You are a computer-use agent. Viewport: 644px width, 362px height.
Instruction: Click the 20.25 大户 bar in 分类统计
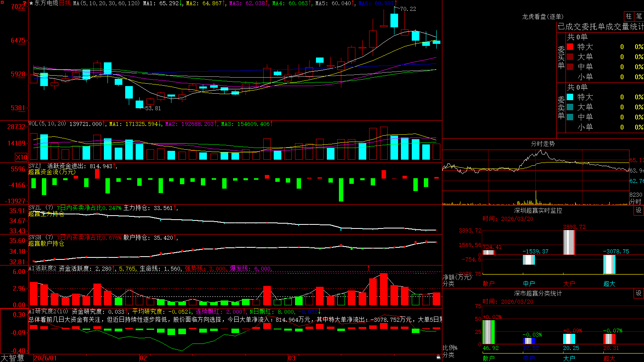coord(569,339)
